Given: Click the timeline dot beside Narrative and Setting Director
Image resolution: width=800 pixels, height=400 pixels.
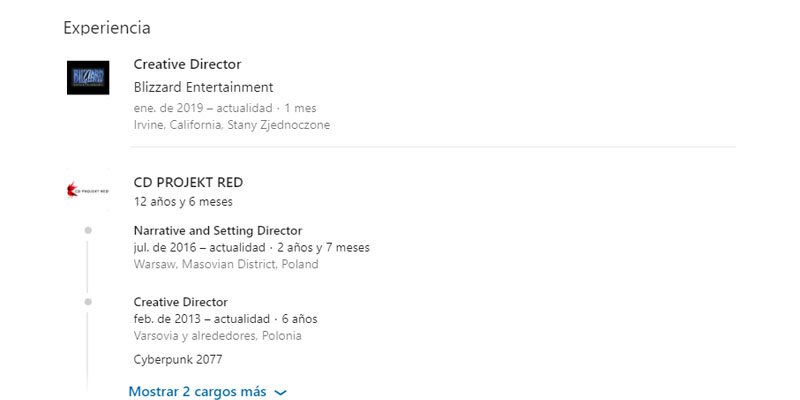Looking at the screenshot, I should [x=88, y=230].
